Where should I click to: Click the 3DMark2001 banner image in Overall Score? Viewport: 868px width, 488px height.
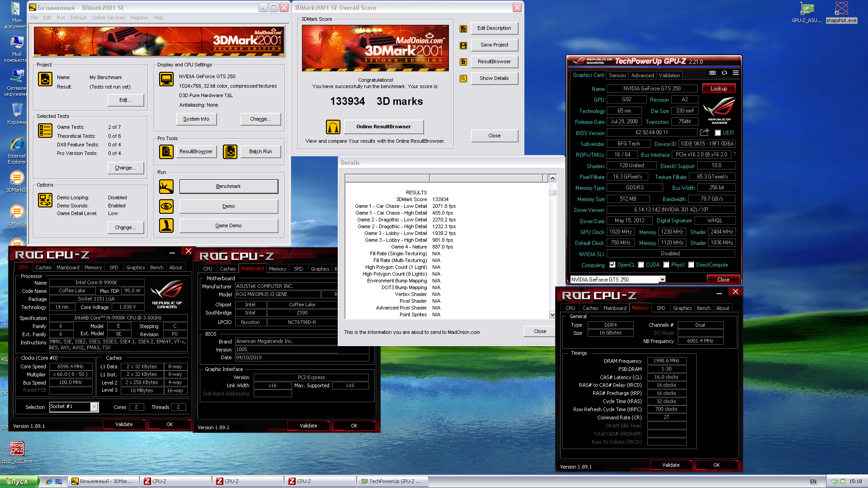click(x=375, y=48)
